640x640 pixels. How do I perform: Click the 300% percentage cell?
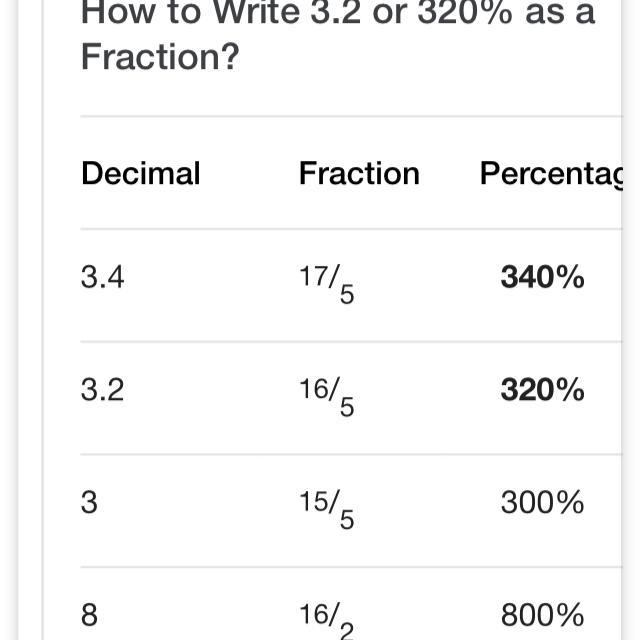[x=542, y=502]
